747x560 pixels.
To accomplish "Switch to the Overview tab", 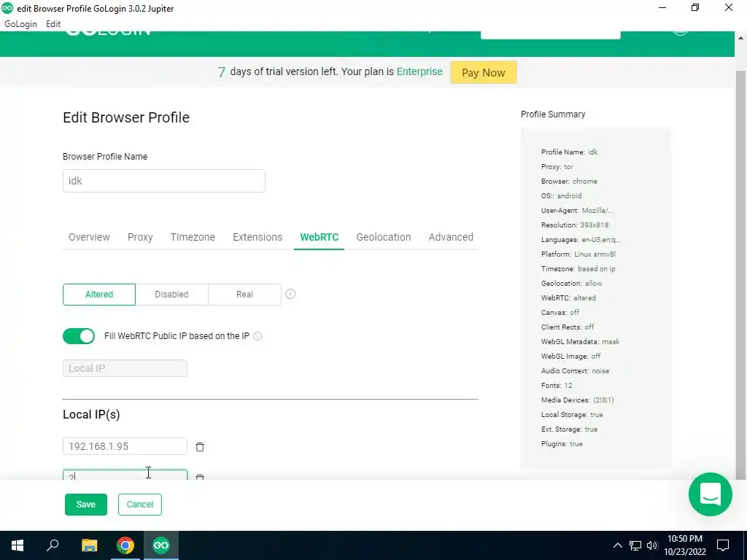I will pyautogui.click(x=89, y=237).
